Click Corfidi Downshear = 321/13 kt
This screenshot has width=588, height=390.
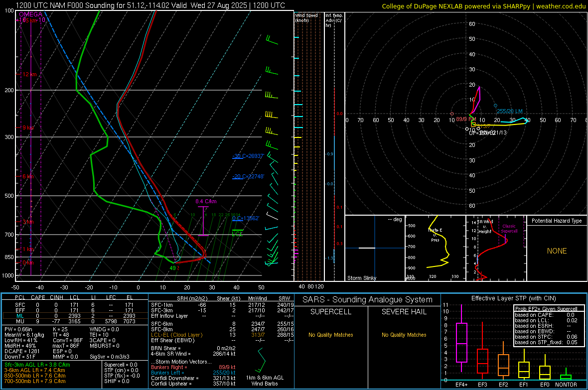point(193,378)
